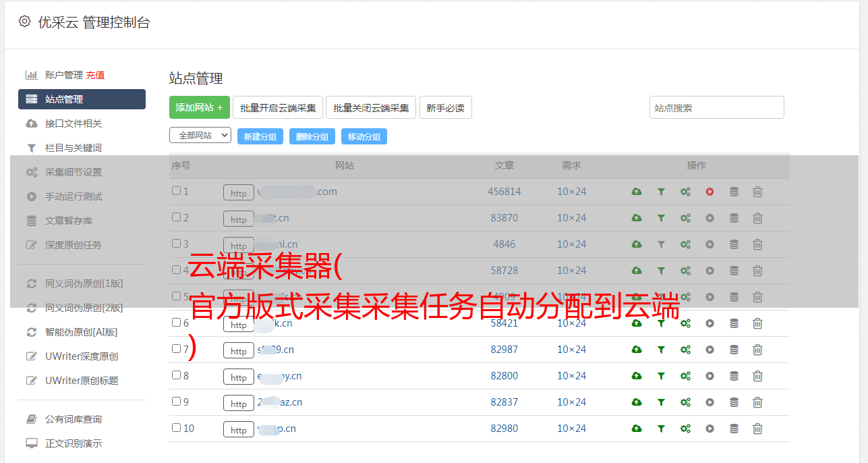Open 账户管理 in the sidebar
Viewport: 868px width, 463px height.
coord(63,75)
